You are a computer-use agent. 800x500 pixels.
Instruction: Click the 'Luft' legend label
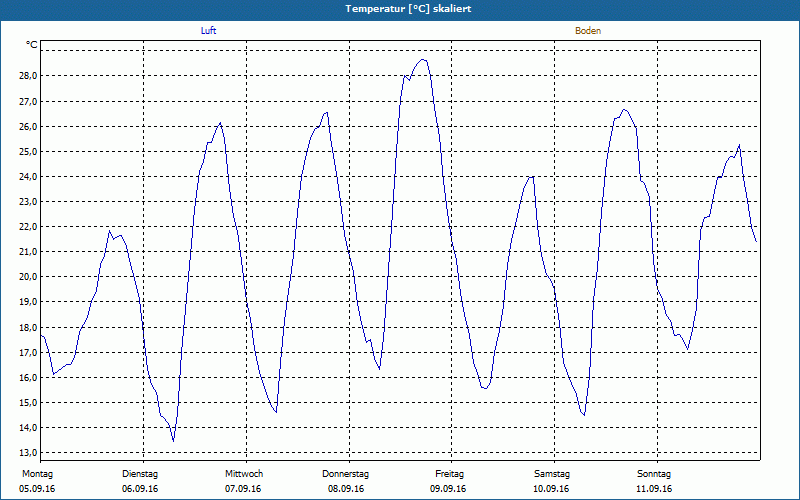(208, 31)
